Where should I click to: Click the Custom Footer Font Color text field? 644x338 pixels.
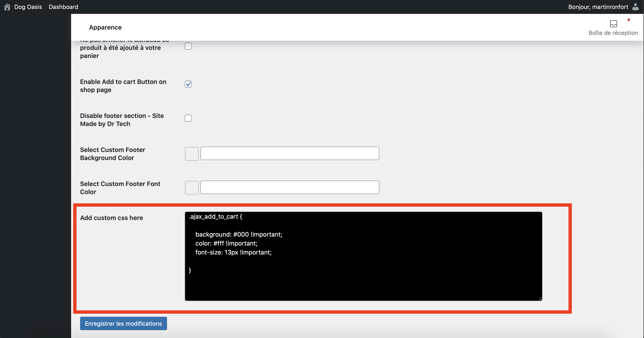pos(290,187)
